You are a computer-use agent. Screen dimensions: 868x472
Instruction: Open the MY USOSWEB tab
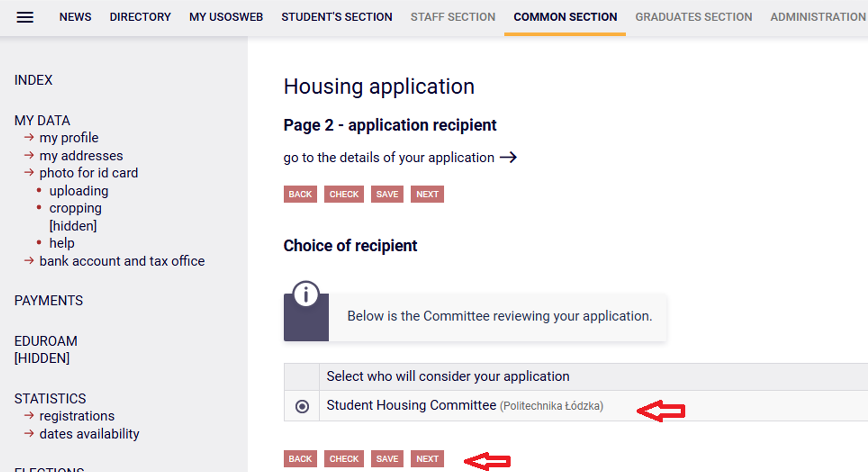pos(226,17)
